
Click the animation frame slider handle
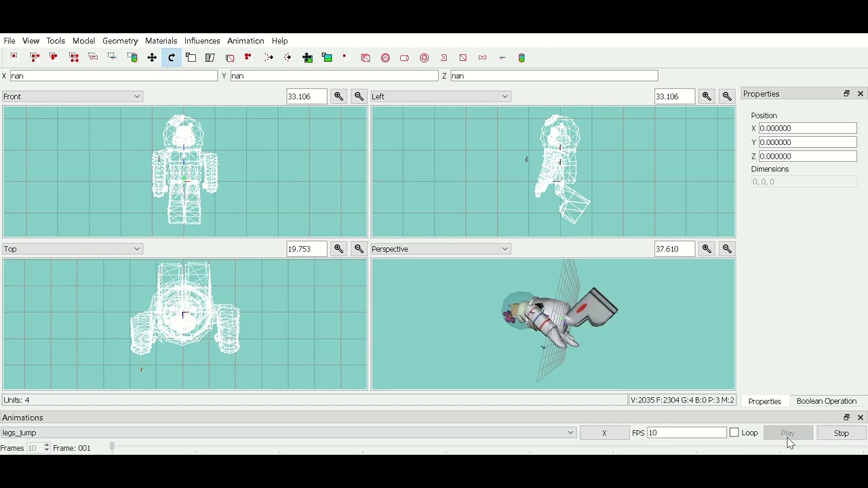(x=113, y=447)
